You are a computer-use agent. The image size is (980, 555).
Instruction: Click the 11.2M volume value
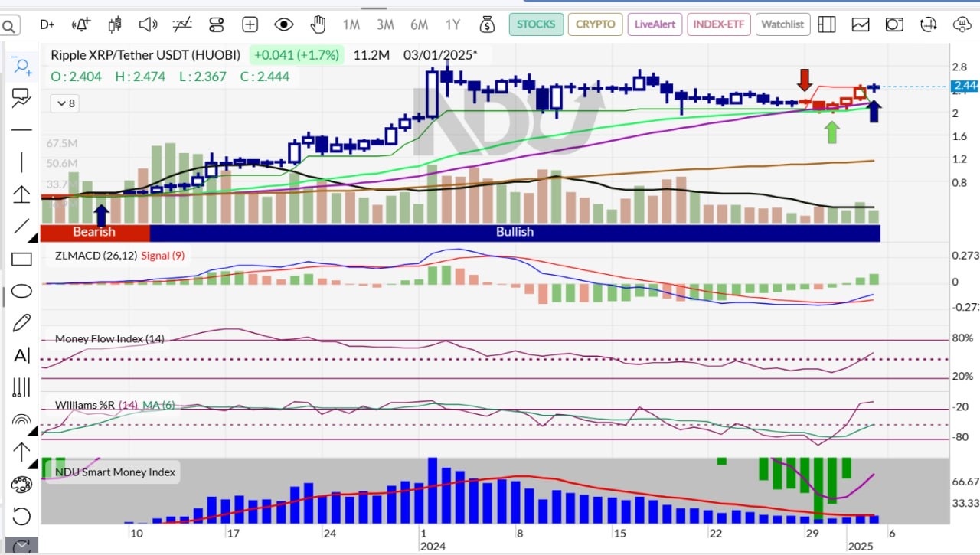click(371, 55)
